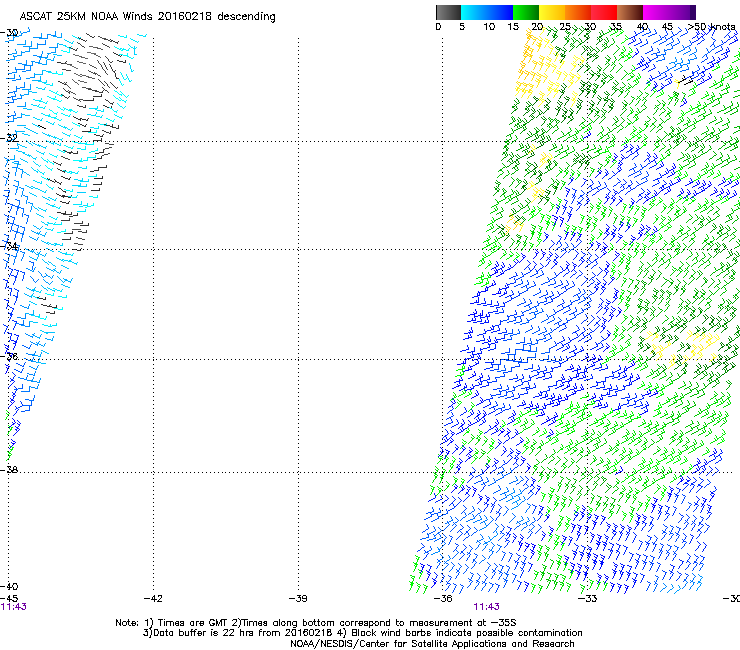Select the orange 25-30 knots legend swatch
Screen dimensions: 740x650
coord(578,12)
